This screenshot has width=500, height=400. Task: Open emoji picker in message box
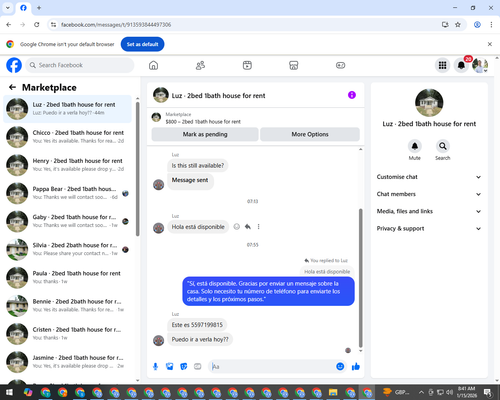point(340,367)
